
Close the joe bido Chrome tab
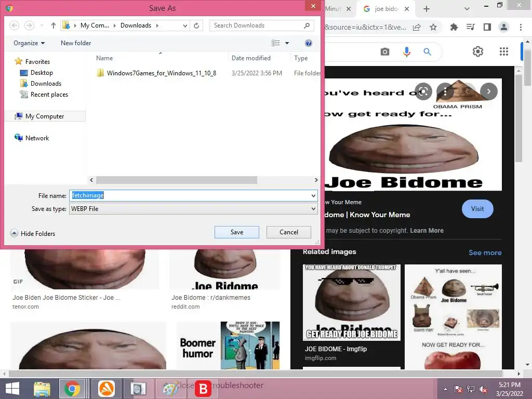tap(407, 9)
